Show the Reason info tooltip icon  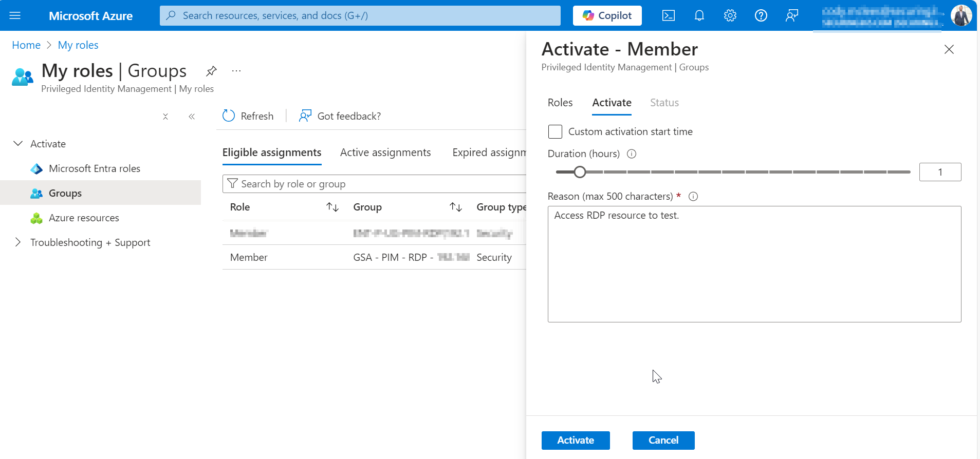pos(693,196)
